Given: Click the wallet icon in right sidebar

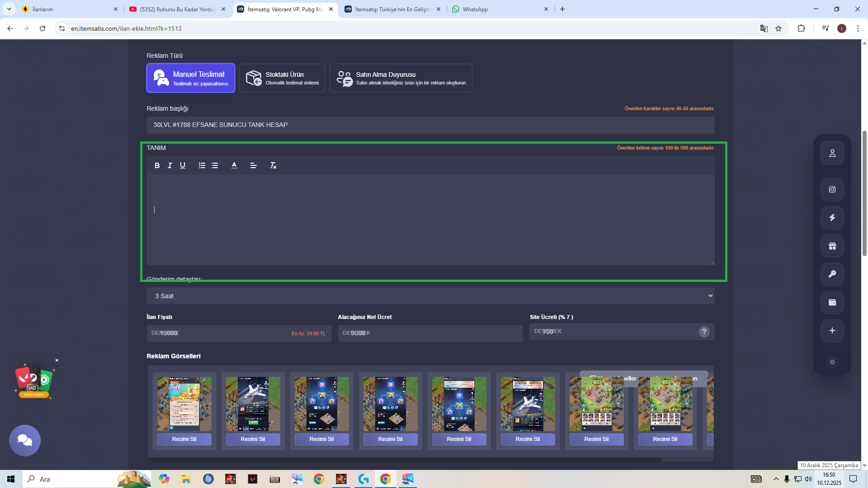Looking at the screenshot, I should click(x=832, y=302).
